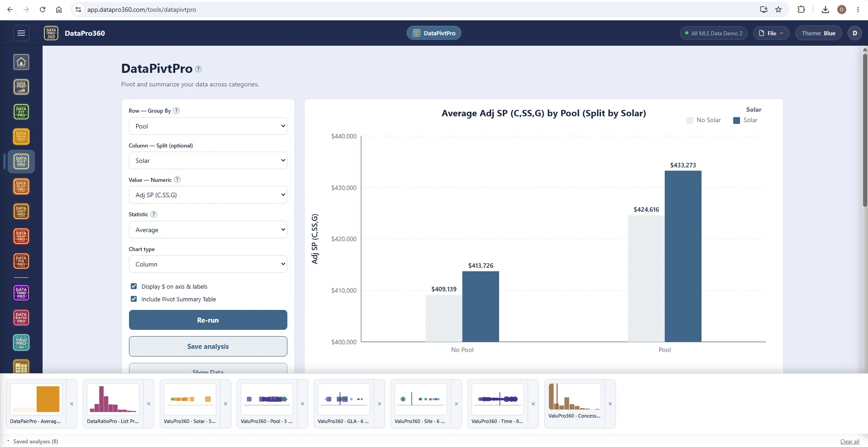Click the DataPivtPro title help icon
868x447 pixels.
(x=198, y=69)
